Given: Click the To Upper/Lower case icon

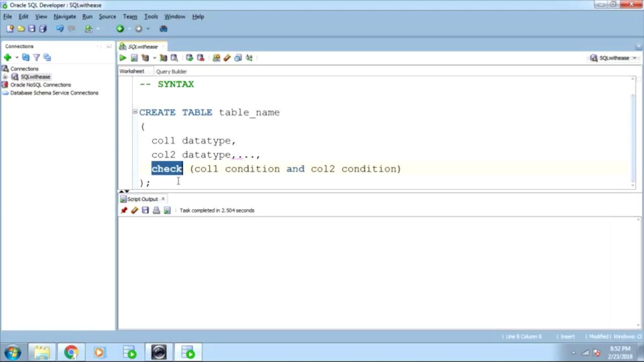Looking at the screenshot, I should pyautogui.click(x=249, y=58).
